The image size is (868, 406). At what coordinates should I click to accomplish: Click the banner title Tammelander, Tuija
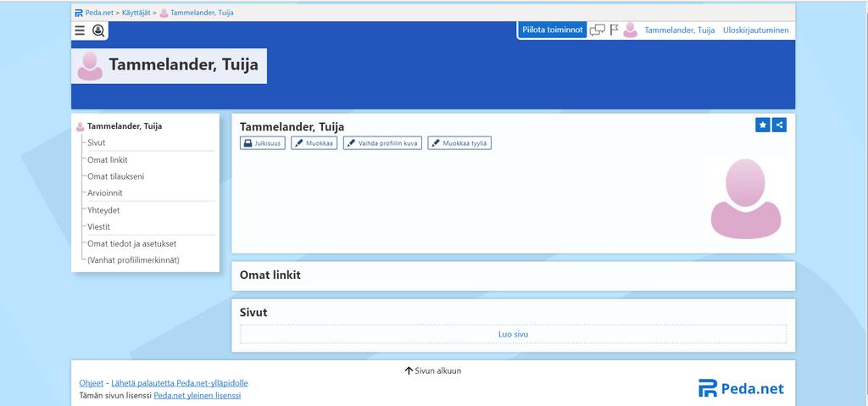tap(183, 64)
